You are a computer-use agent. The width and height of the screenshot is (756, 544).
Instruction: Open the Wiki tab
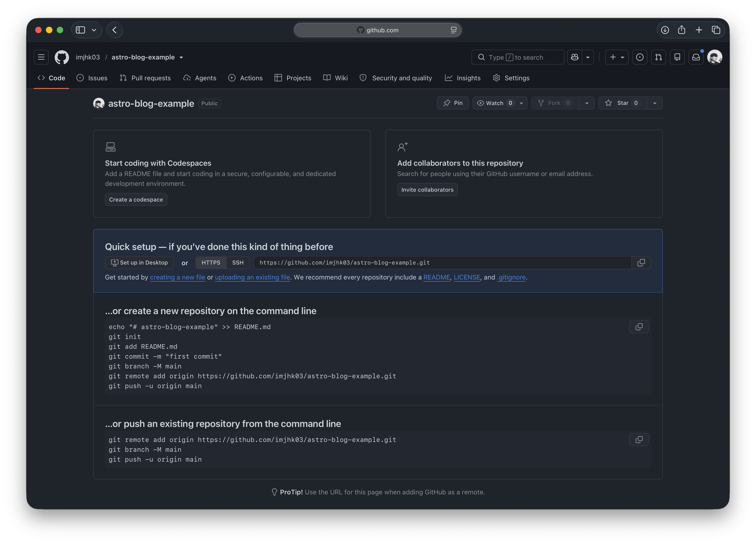(x=335, y=78)
